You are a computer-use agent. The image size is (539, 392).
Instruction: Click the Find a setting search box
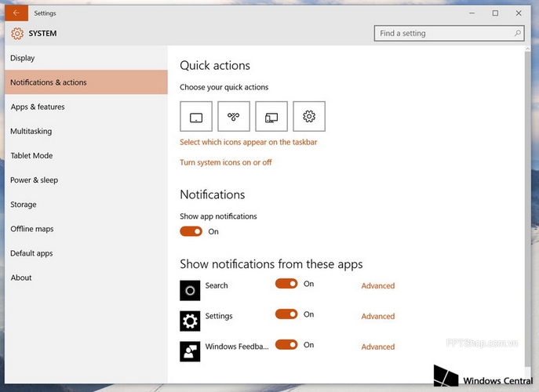pyautogui.click(x=449, y=34)
